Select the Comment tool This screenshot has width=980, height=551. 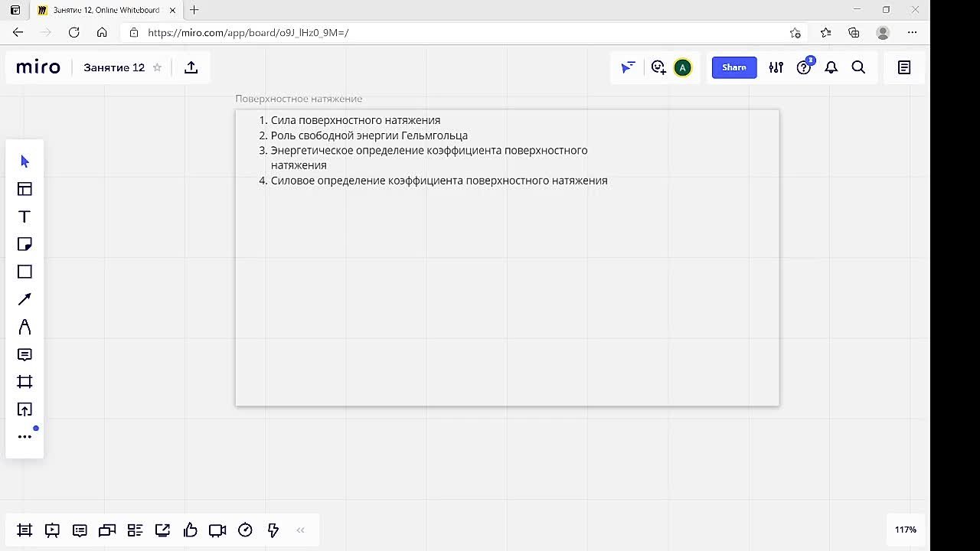24,354
